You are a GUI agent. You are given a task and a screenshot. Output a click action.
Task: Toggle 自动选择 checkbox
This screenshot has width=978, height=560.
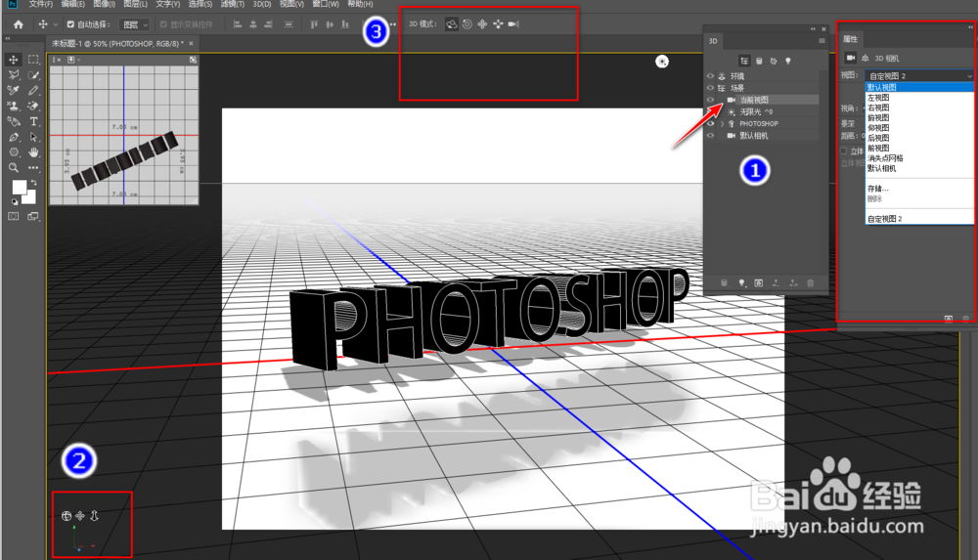click(x=70, y=24)
